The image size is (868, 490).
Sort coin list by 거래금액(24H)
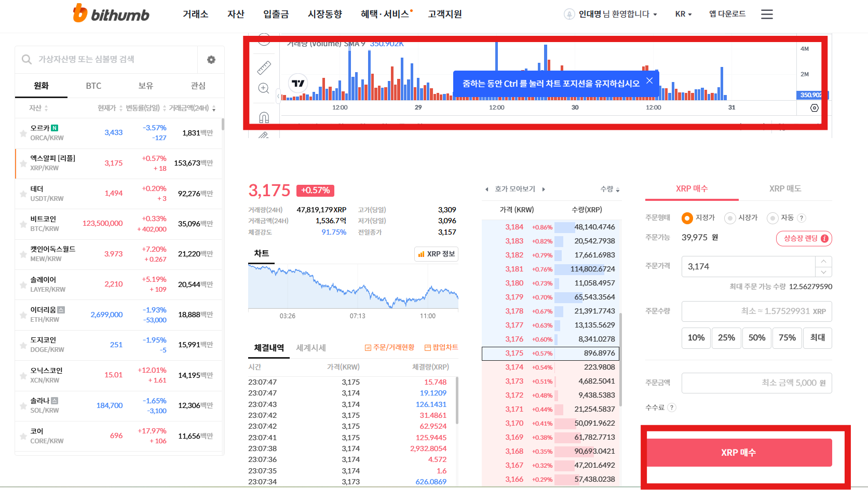(192, 108)
